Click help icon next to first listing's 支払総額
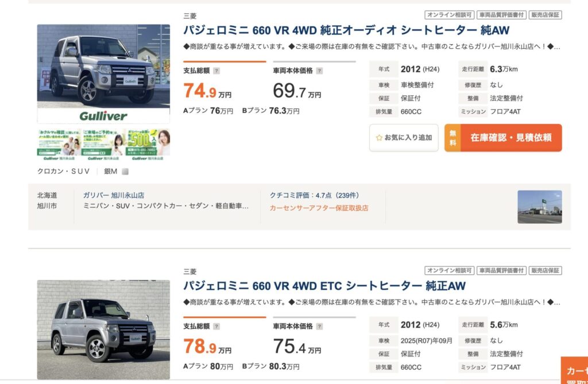 (x=216, y=71)
